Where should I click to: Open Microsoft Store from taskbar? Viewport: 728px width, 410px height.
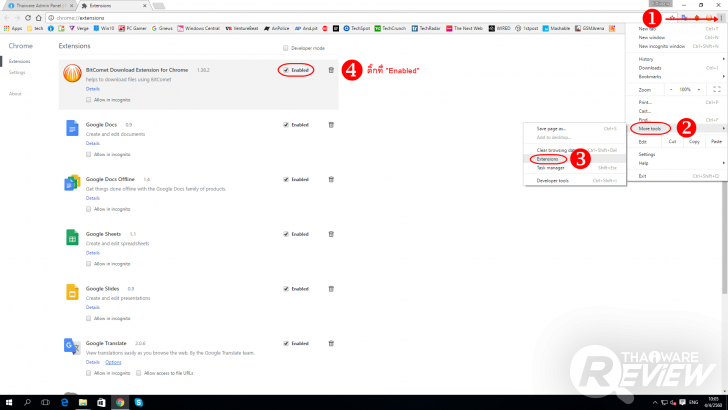click(101, 403)
